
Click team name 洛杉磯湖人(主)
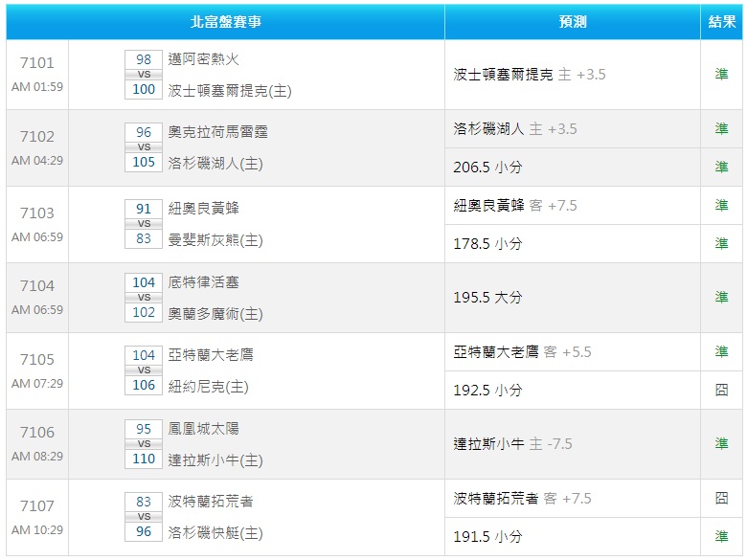point(215,164)
